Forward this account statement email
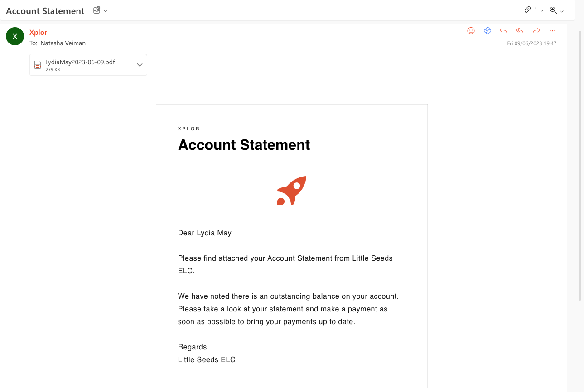This screenshot has width=584, height=392. tap(536, 31)
